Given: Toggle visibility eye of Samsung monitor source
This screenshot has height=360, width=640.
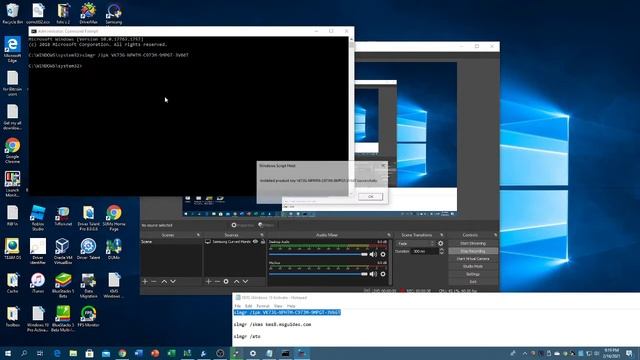Looking at the screenshot, I should 256,242.
